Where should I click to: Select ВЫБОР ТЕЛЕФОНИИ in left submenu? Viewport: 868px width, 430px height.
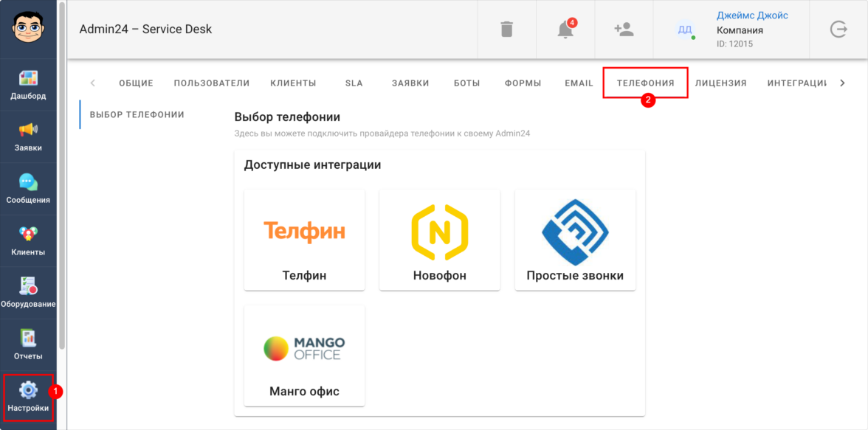tap(137, 114)
